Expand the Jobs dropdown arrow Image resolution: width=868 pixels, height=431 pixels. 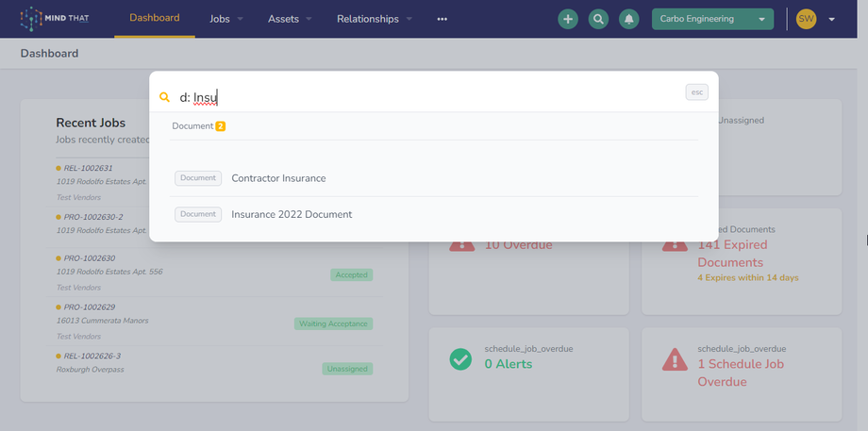point(241,19)
